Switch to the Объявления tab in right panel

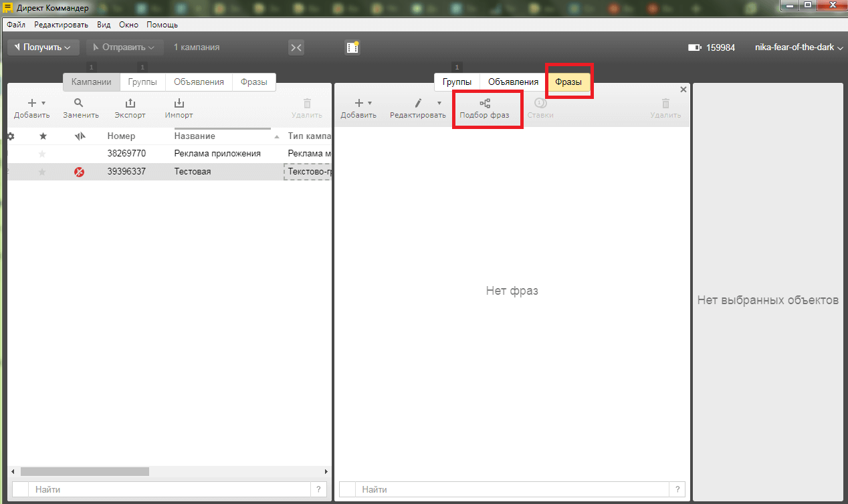coord(513,82)
